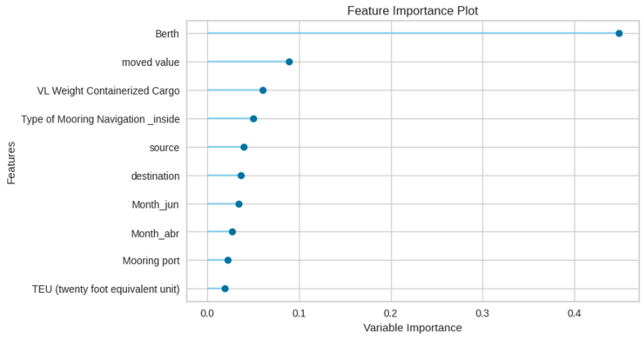Click the source feature data point
644x337 pixels.
[244, 147]
